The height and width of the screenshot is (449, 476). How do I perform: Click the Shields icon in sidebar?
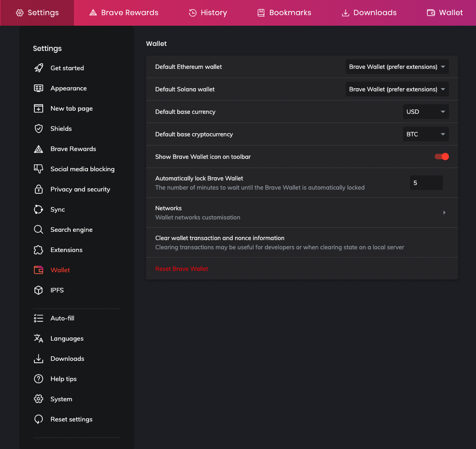click(x=39, y=129)
